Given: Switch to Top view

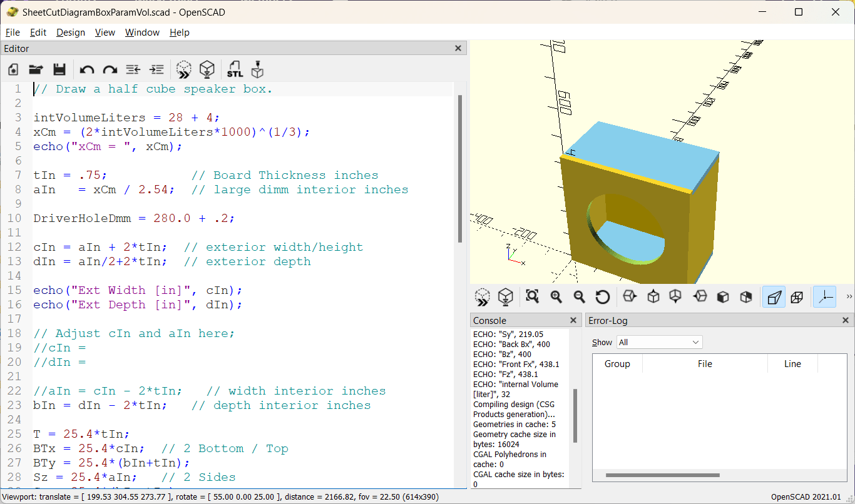Looking at the screenshot, I should pos(653,296).
